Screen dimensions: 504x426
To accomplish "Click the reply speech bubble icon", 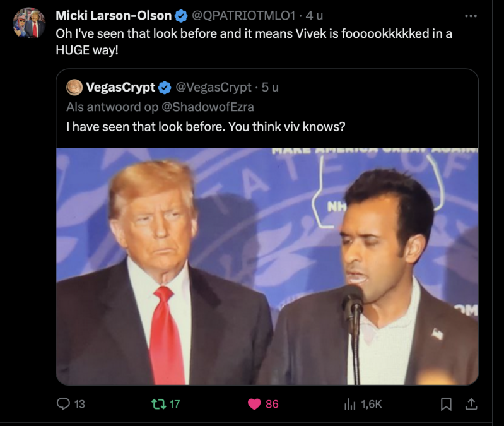I will [64, 404].
